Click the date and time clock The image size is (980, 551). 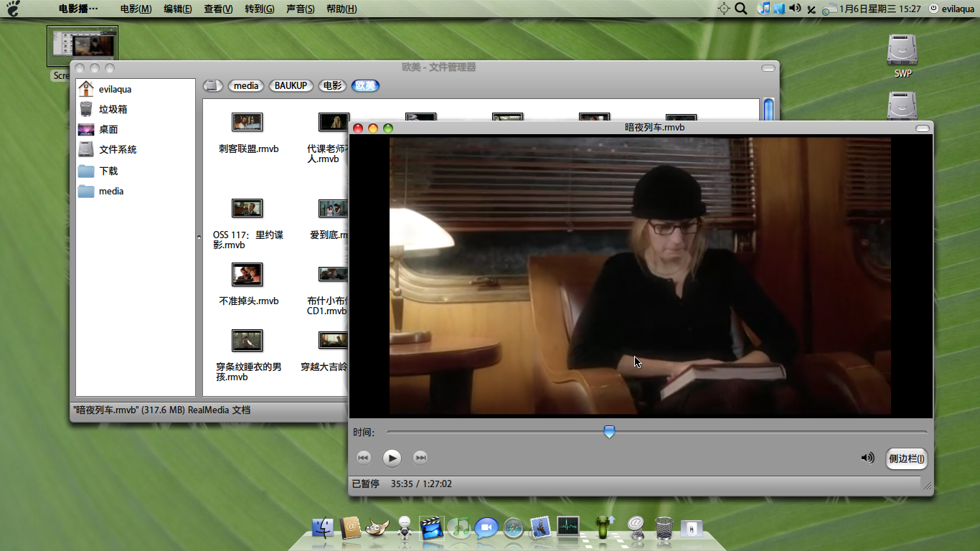click(x=880, y=9)
